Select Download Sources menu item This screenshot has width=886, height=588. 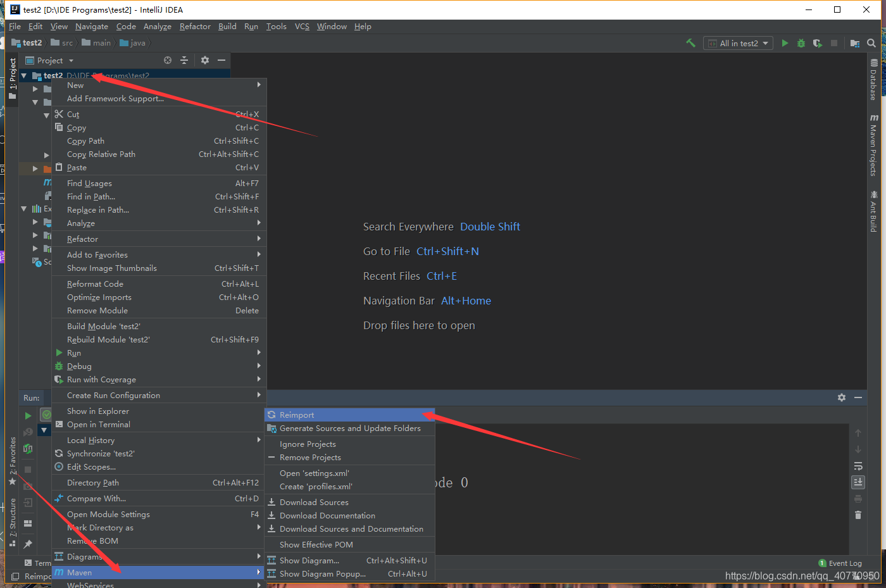(x=349, y=503)
